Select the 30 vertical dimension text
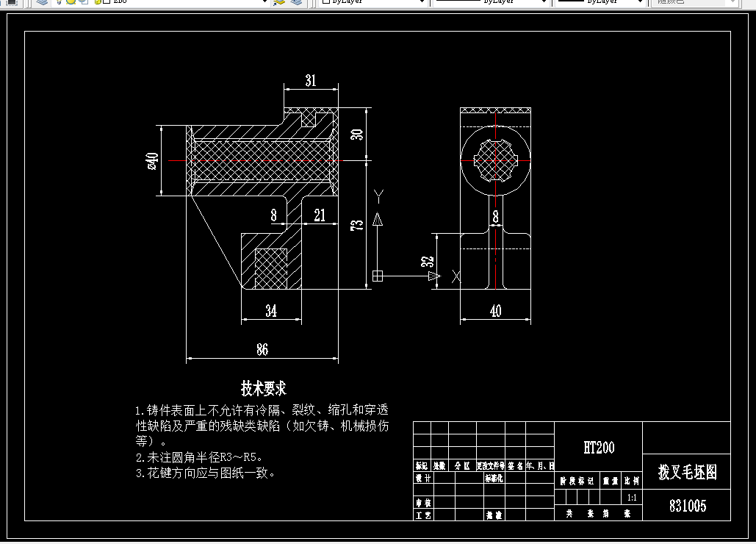This screenshot has height=544, width=756. tap(357, 134)
